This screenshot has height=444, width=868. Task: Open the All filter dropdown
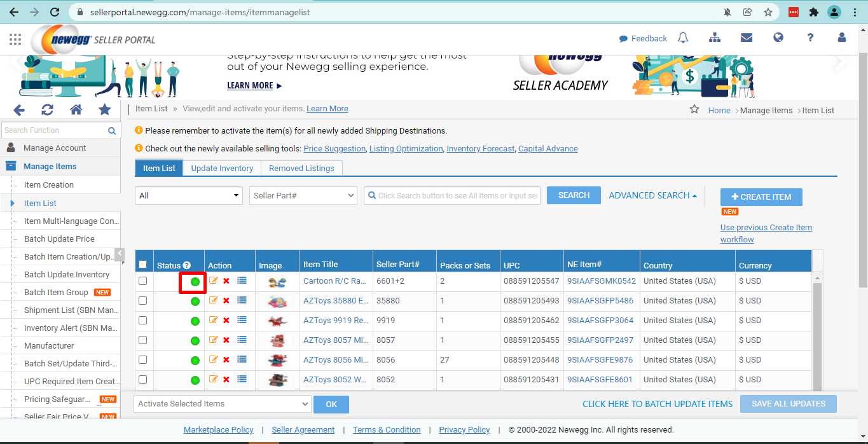[189, 195]
